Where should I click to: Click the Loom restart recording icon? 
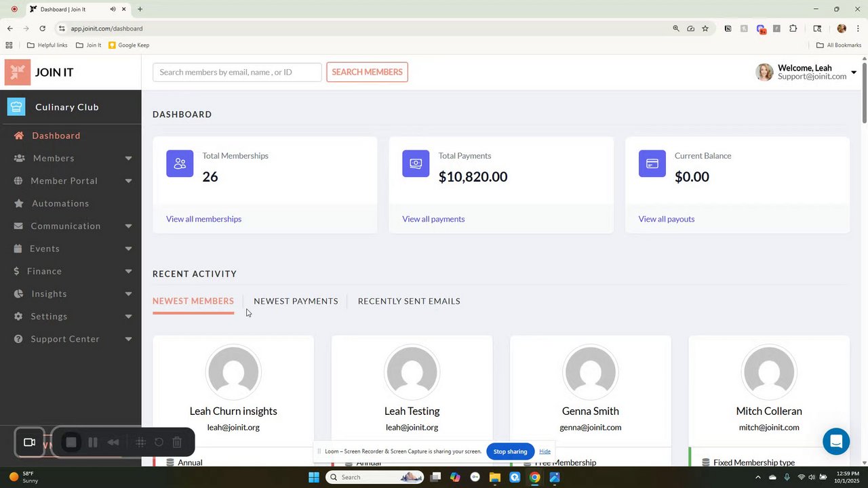point(159,442)
